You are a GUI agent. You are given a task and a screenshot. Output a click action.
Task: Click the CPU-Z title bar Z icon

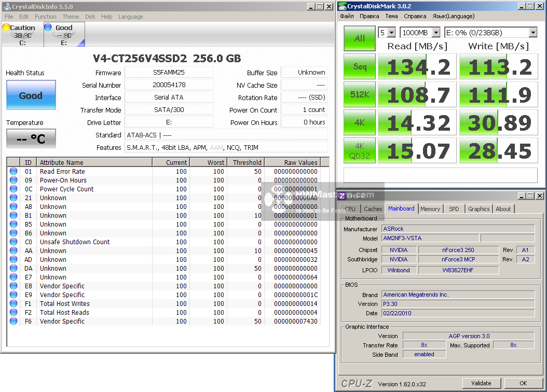tap(342, 196)
